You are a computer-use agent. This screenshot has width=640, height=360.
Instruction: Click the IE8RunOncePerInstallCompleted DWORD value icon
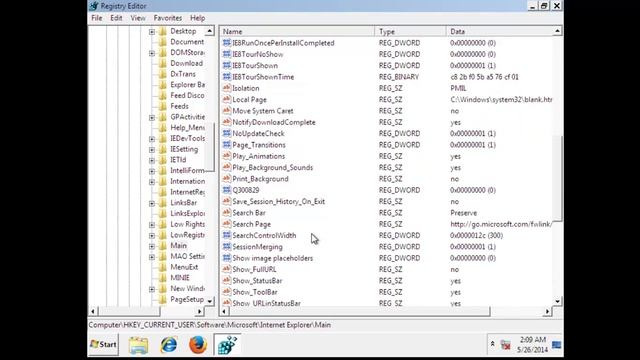coord(227,43)
